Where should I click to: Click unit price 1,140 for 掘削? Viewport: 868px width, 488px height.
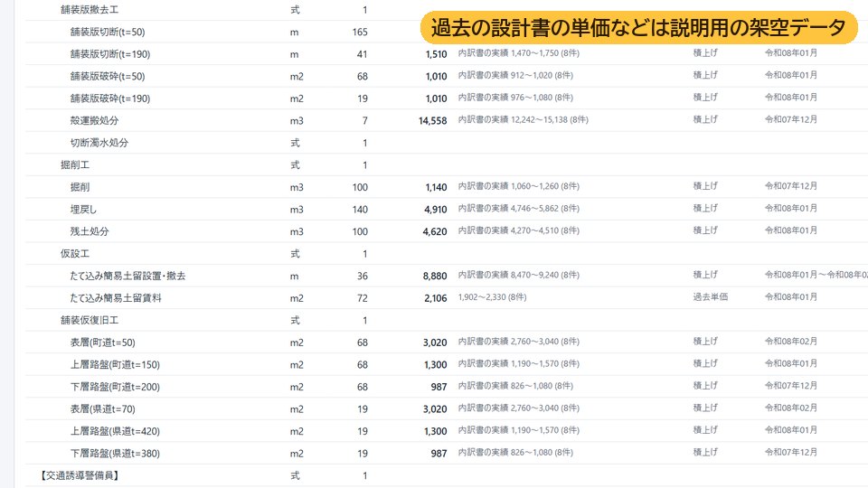click(x=436, y=187)
